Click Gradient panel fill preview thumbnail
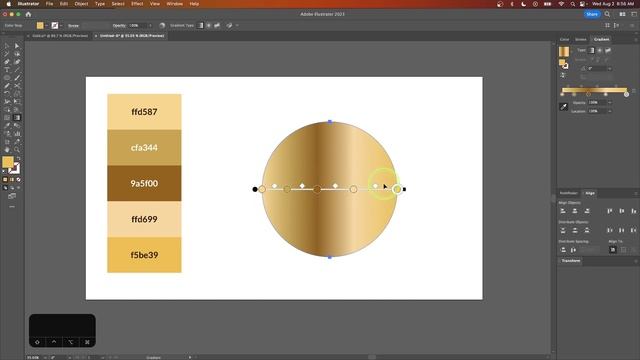640x360 pixels. pyautogui.click(x=564, y=52)
